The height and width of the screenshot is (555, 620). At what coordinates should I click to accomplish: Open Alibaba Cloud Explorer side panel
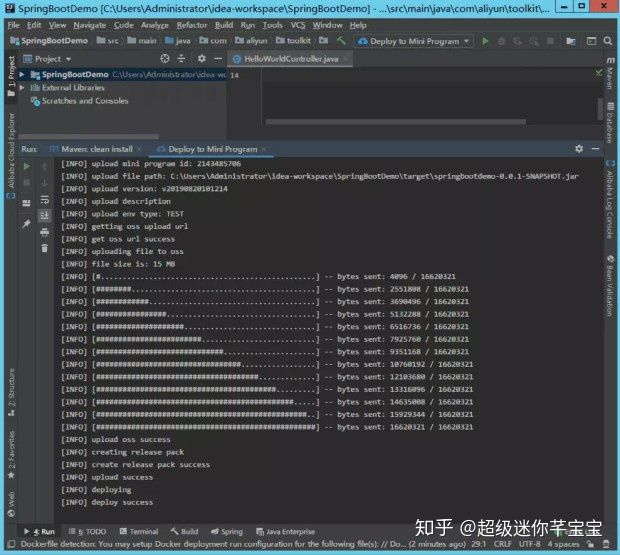pos(11,155)
